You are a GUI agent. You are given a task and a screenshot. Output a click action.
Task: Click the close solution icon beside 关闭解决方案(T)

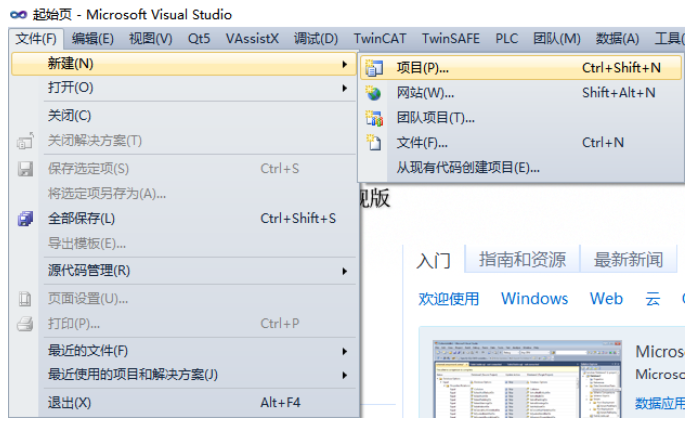25,141
